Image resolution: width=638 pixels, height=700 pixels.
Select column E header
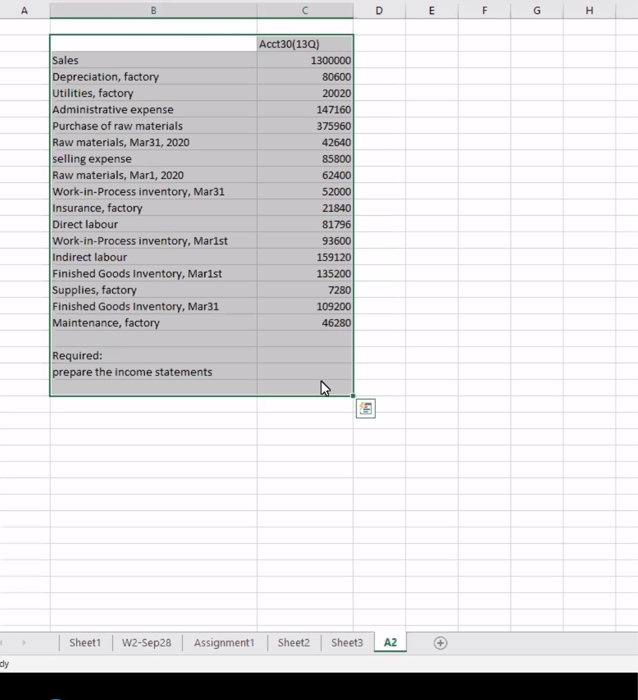point(432,10)
